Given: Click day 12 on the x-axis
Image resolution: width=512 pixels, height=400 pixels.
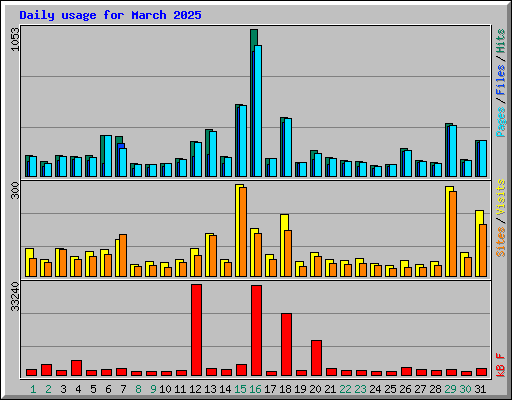Looking at the screenshot, I should click(x=195, y=389).
